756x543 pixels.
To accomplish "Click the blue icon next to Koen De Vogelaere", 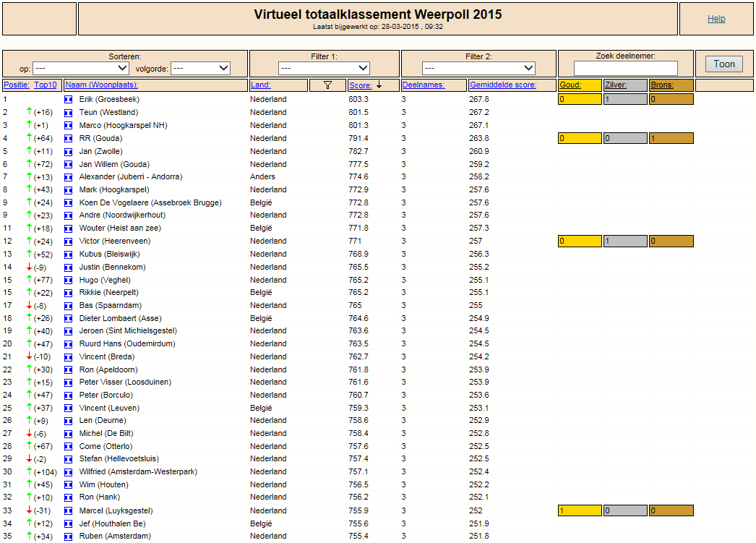I will [69, 203].
